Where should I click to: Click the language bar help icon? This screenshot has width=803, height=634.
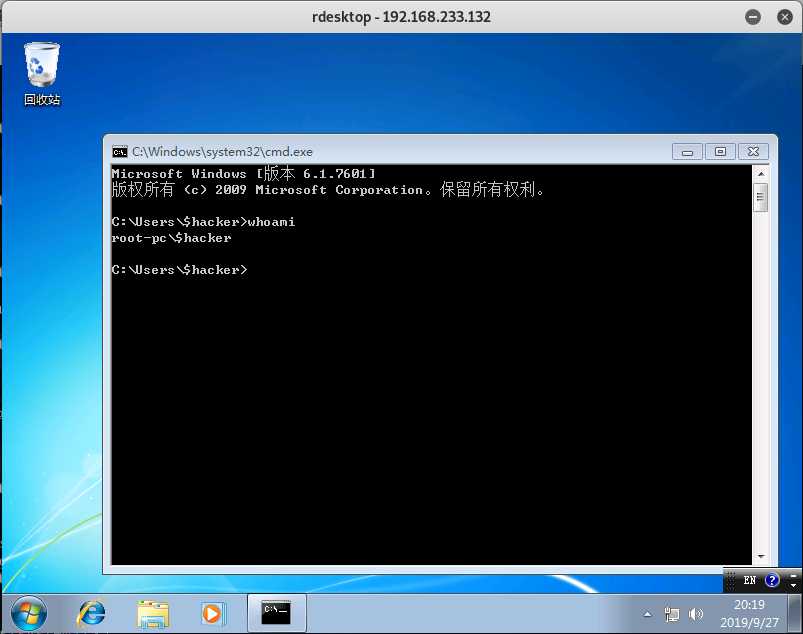pos(772,580)
